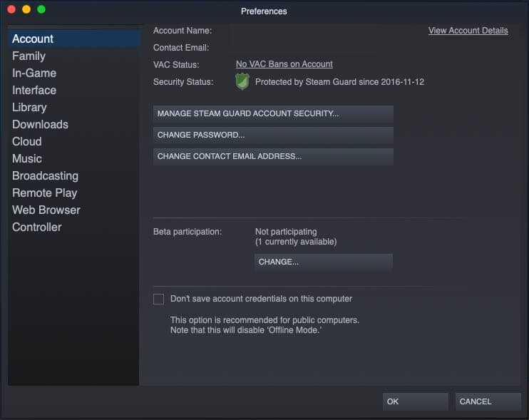Select the Music category
Screen dimensions: 529x420
73,159
